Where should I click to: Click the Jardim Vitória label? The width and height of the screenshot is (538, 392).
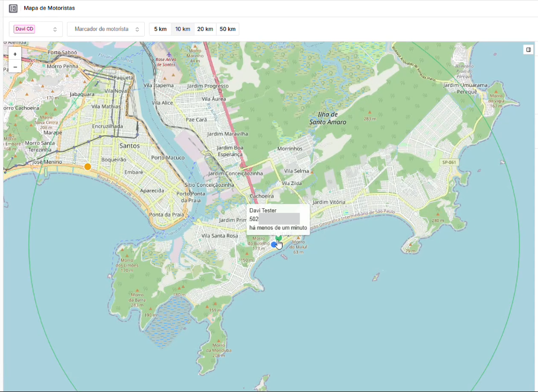coord(329,202)
